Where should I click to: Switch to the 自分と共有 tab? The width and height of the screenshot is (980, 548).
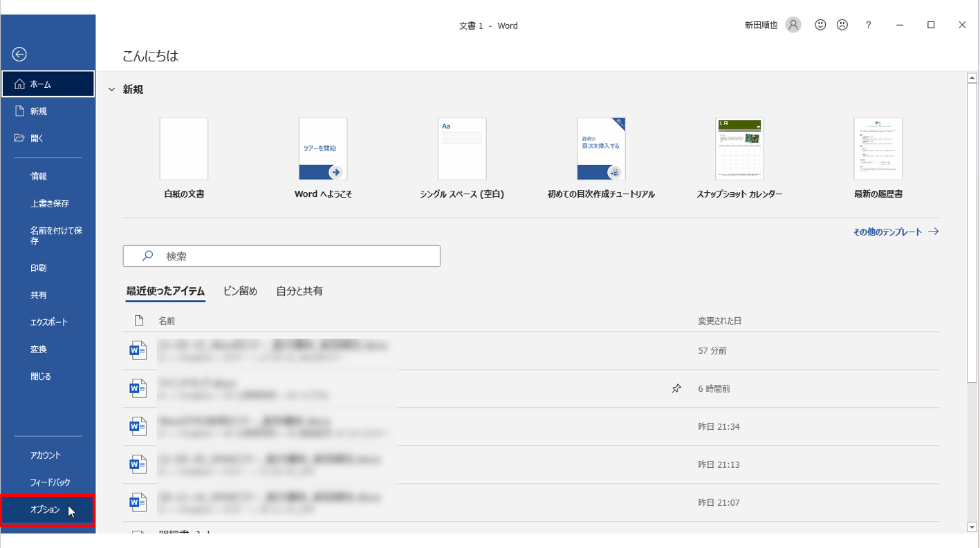pyautogui.click(x=299, y=291)
